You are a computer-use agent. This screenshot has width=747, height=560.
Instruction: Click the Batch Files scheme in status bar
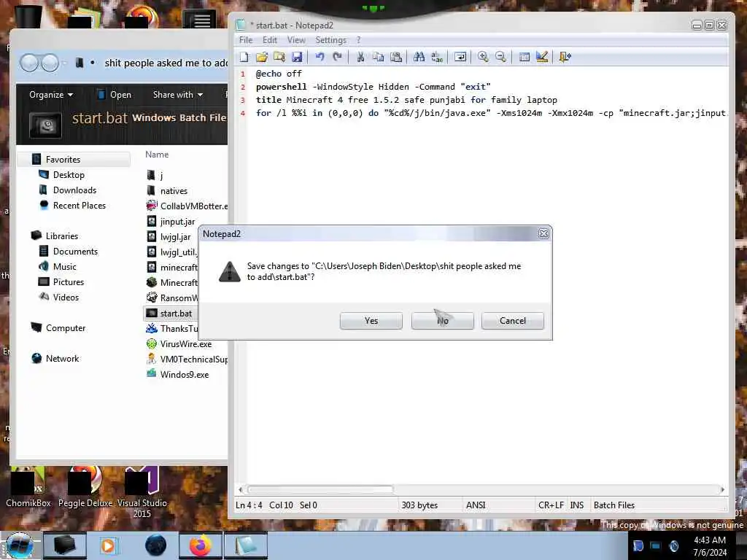[614, 505]
